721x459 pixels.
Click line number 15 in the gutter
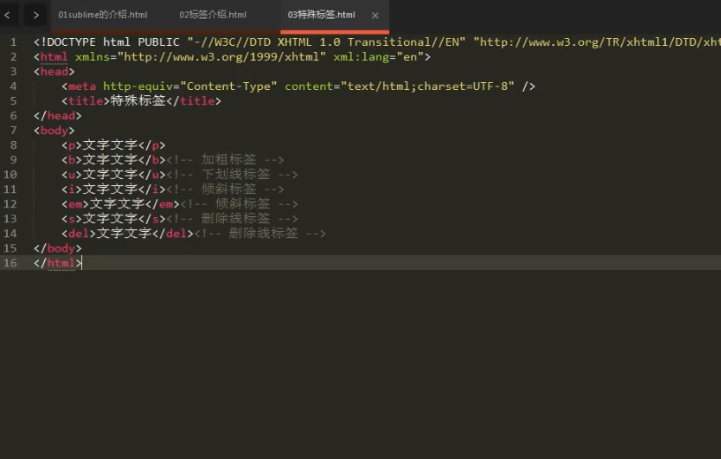pos(10,248)
